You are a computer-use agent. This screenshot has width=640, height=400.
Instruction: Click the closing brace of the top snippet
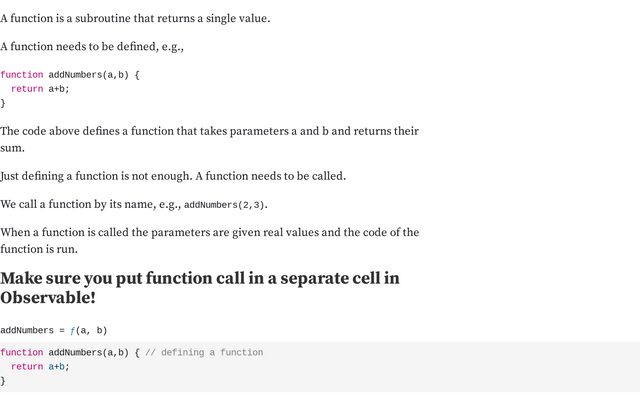click(x=3, y=103)
